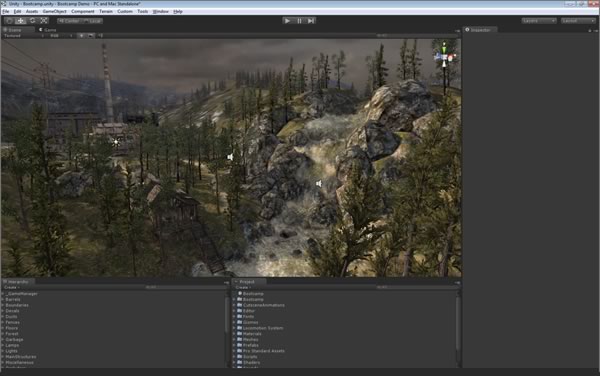Select Decals in Hierarchy
Screen dimensions: 600x376
[x=12, y=311]
